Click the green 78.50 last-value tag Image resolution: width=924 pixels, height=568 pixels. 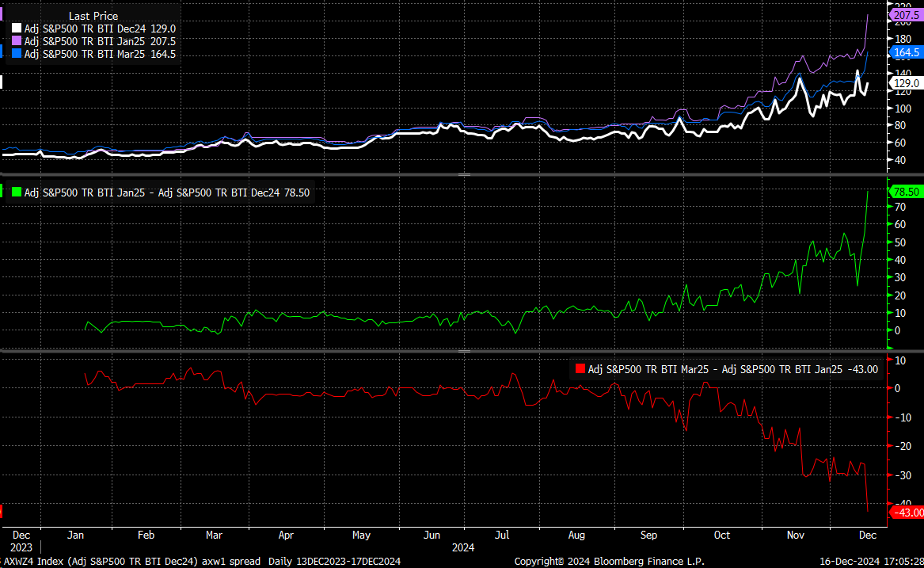tap(906, 192)
